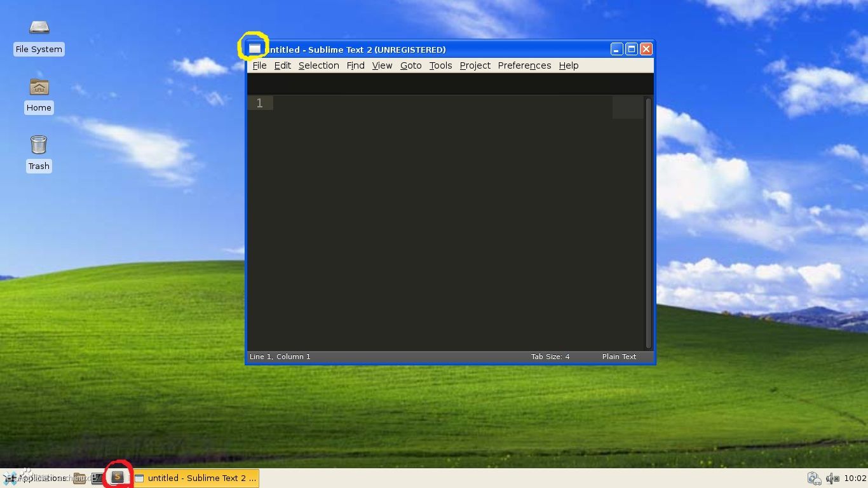This screenshot has width=868, height=488.
Task: Open the Preferences menu
Action: click(x=525, y=65)
